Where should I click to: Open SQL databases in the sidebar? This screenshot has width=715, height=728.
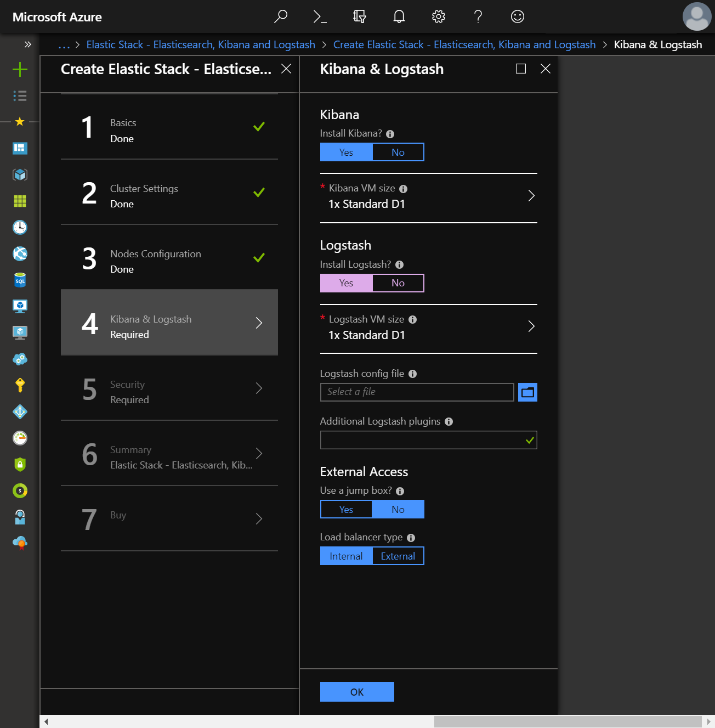[x=20, y=280]
